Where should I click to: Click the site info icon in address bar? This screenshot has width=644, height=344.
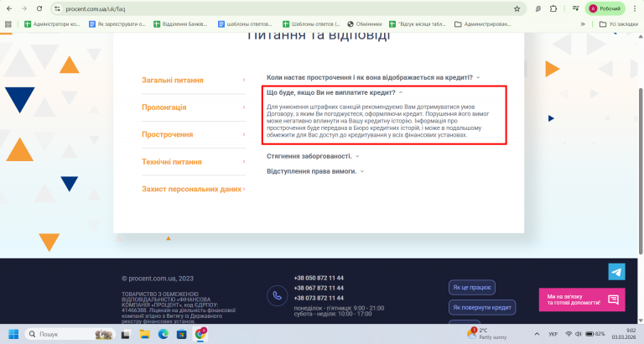58,8
